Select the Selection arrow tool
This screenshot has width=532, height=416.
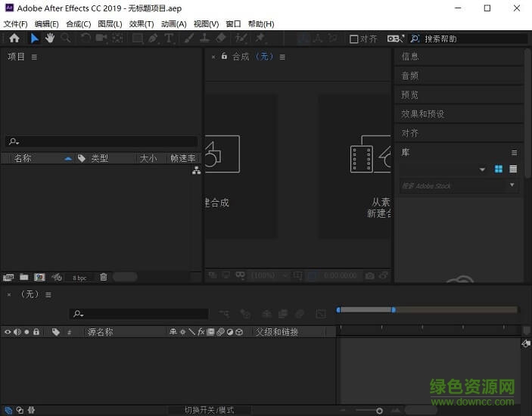[34, 38]
